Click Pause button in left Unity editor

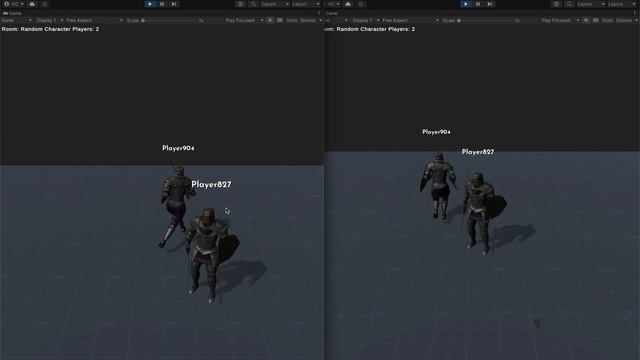pyautogui.click(x=162, y=4)
